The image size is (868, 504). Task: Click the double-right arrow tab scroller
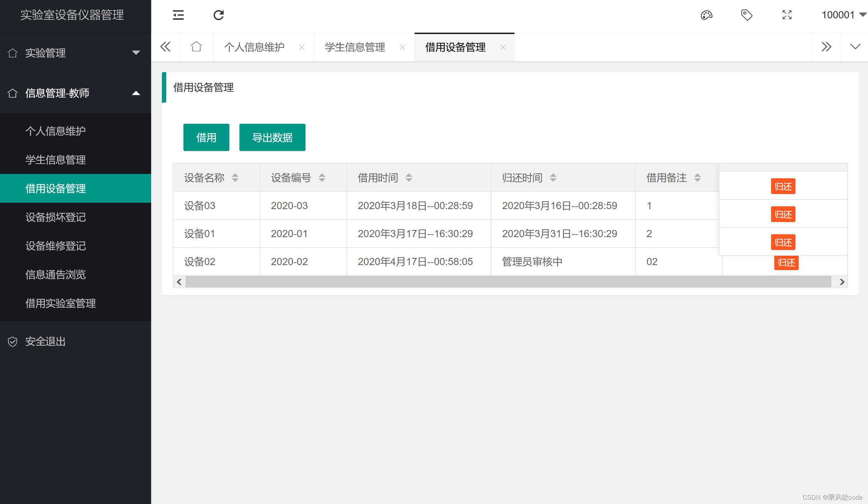coord(827,47)
